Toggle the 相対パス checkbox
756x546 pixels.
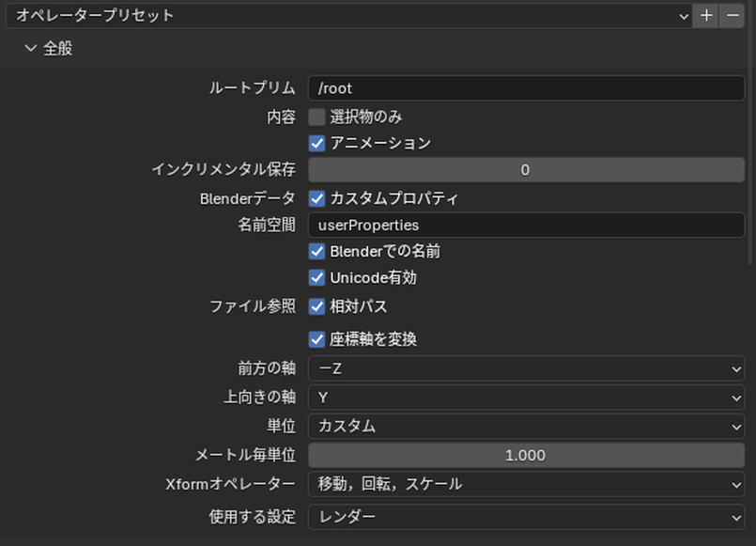point(316,306)
